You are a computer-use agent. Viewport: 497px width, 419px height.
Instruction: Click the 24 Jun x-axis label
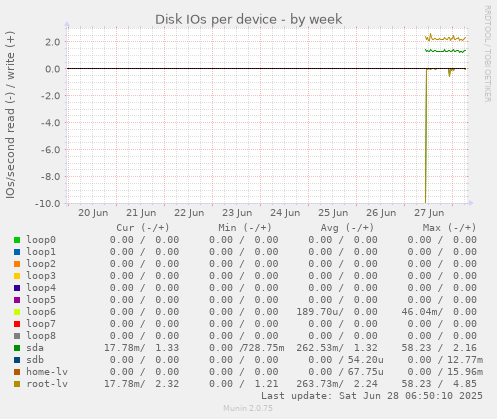pyautogui.click(x=285, y=213)
